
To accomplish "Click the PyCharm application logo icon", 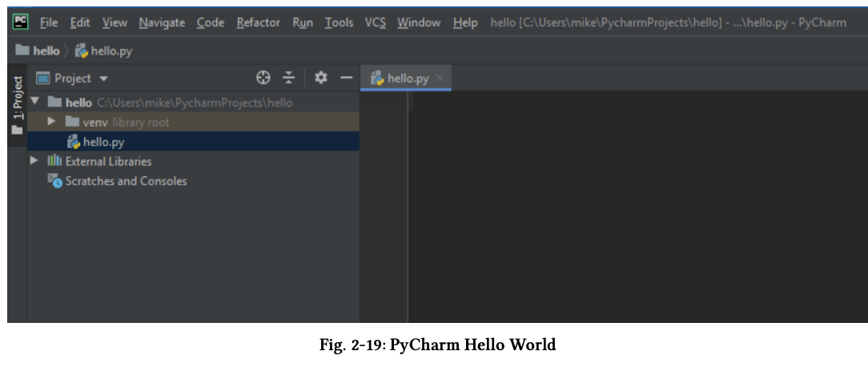I will point(21,22).
